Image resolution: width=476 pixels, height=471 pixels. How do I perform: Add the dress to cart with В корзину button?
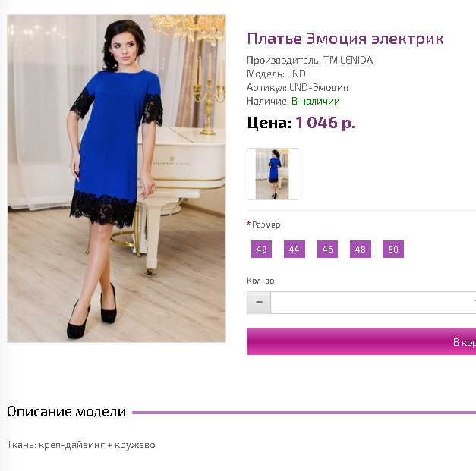click(x=361, y=341)
